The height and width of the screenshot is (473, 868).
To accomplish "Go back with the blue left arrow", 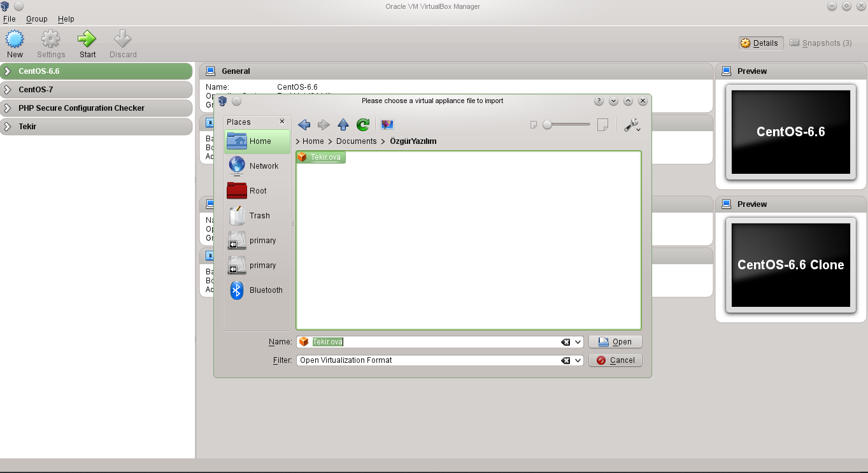I will 304,125.
